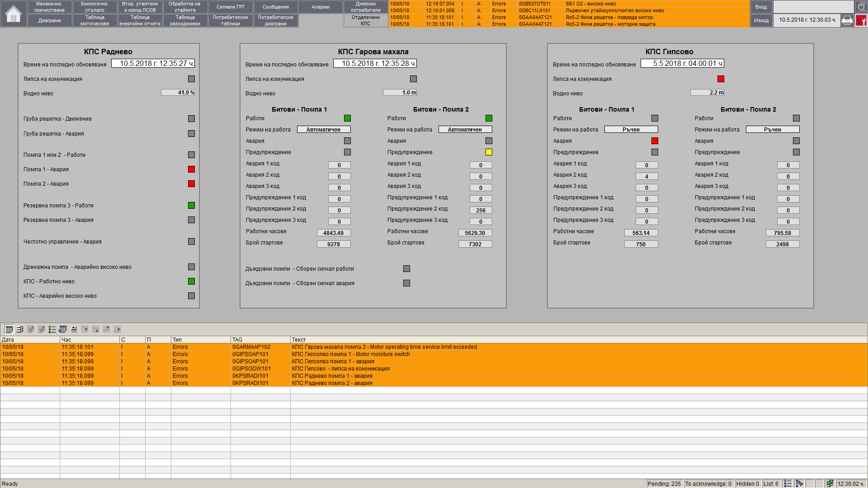Open the Аларми menu tab

321,7
